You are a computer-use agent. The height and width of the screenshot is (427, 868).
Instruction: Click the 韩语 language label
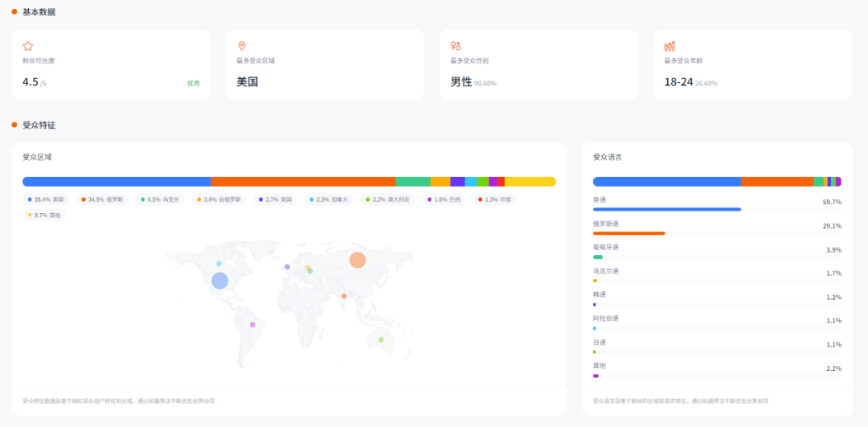(x=599, y=294)
